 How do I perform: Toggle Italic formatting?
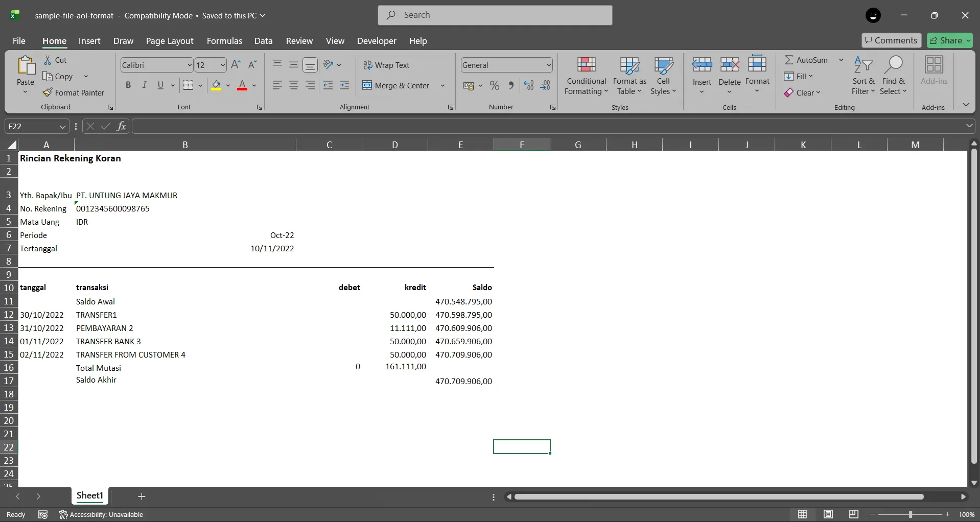[145, 85]
